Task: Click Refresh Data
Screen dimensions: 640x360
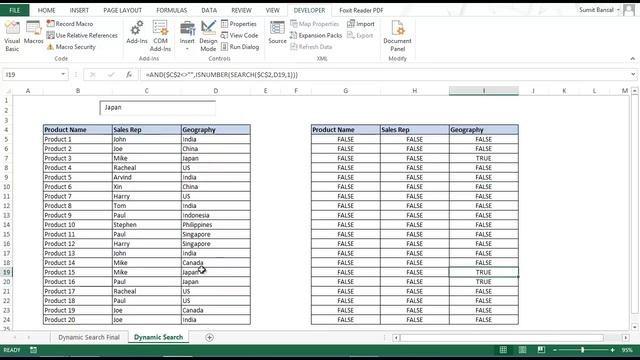Action: pyautogui.click(x=311, y=47)
